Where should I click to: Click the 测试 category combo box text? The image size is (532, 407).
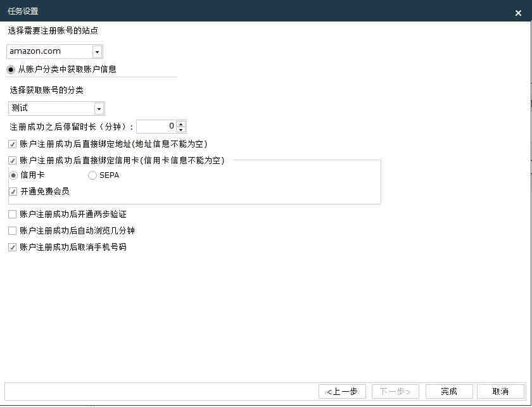(20, 108)
